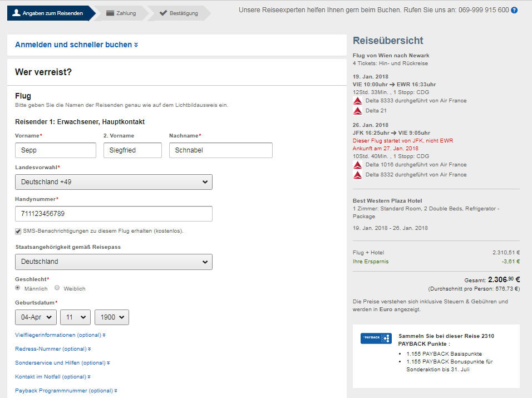The width and height of the screenshot is (532, 398).
Task: Click Delta logo beside Delta 1016 flight
Action: (x=358, y=165)
